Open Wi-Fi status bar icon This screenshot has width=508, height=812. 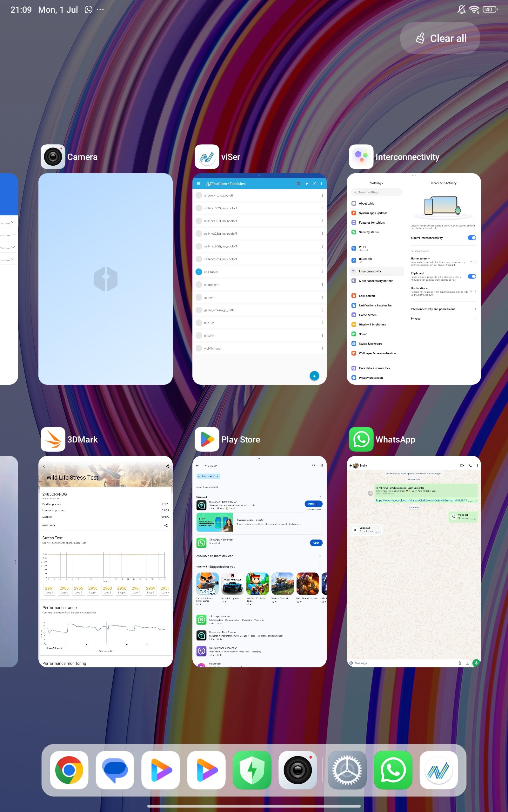pyautogui.click(x=474, y=10)
